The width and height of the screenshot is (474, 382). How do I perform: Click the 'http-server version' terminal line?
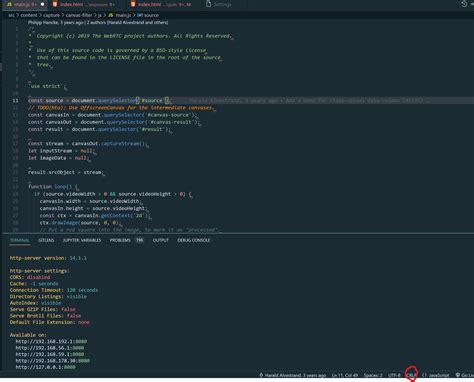click(x=48, y=258)
